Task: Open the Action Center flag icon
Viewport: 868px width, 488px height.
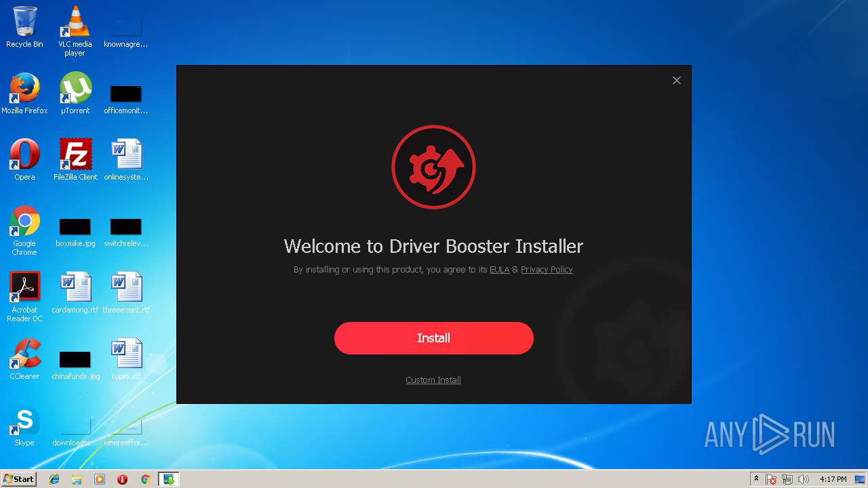Action: click(x=771, y=479)
